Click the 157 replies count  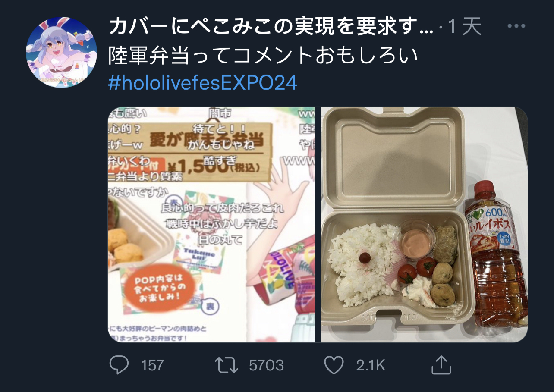(x=152, y=366)
